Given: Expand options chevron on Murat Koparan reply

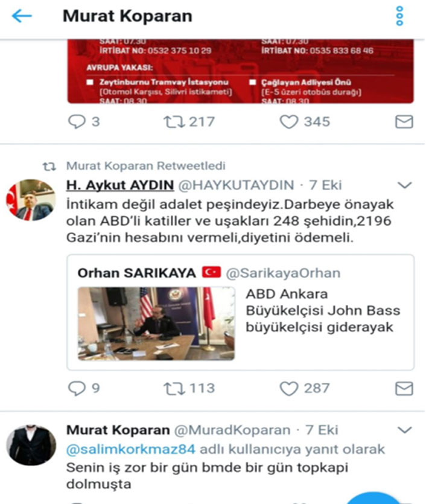Looking at the screenshot, I should (404, 430).
